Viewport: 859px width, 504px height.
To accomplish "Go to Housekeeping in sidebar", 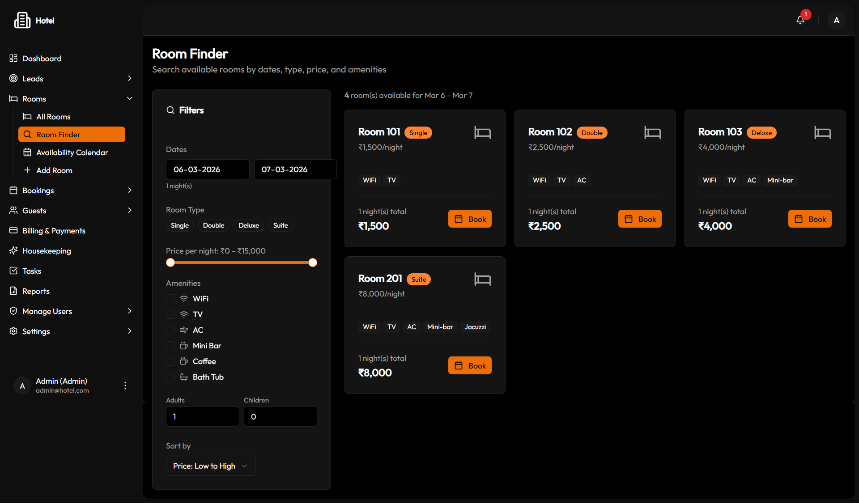I will (47, 251).
